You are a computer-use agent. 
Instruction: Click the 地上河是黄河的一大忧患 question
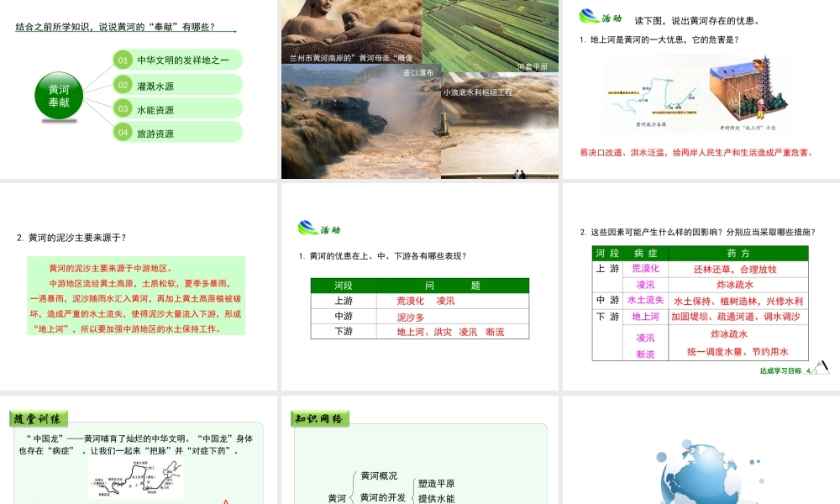pos(659,39)
